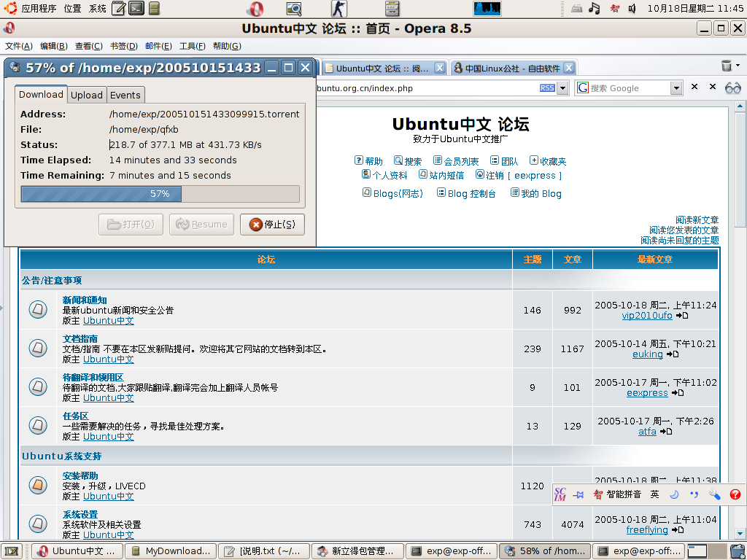Select the Download tab
The image size is (747, 560).
pos(41,94)
